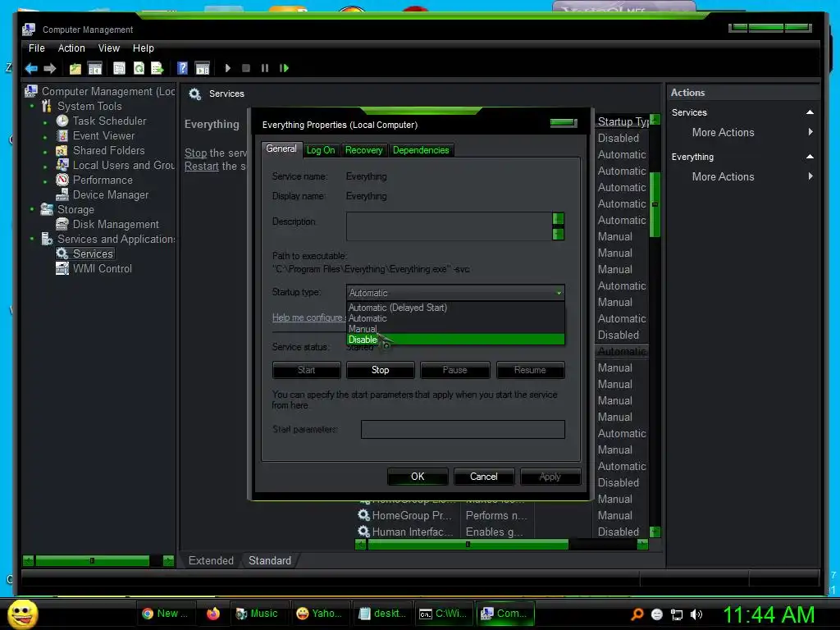Click the Up One Level folder icon
This screenshot has height=630, width=840.
coord(75,68)
